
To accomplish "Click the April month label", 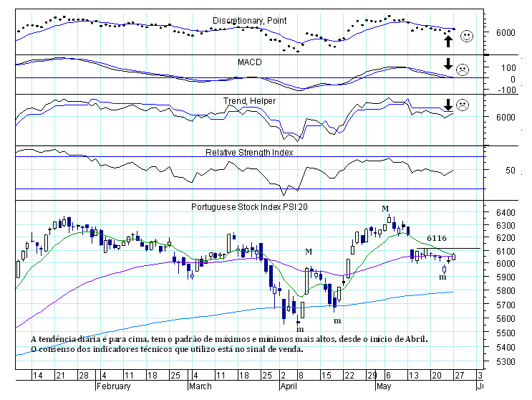I will [289, 386].
